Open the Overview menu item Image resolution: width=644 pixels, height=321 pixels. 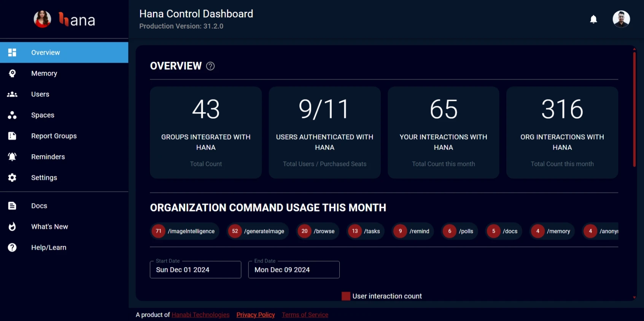point(64,52)
